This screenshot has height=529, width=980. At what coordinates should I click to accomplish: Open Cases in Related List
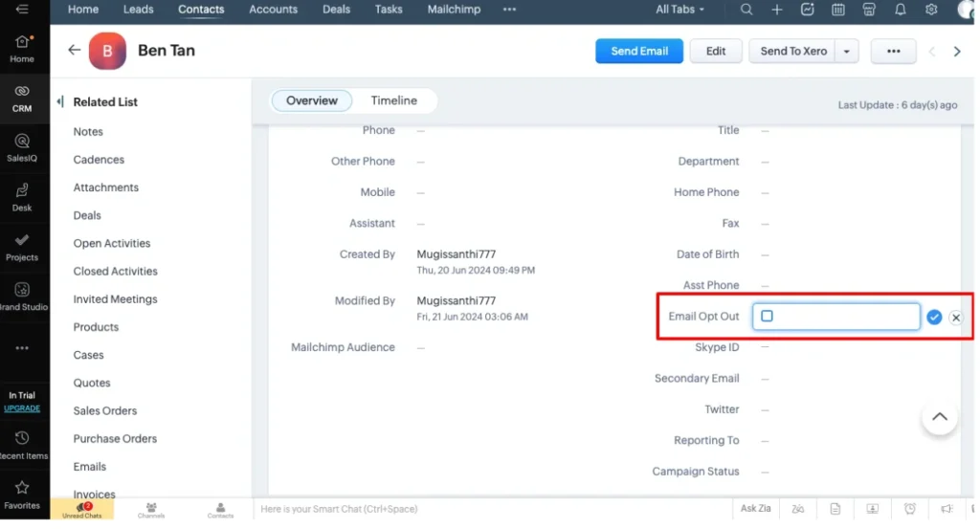[88, 355]
